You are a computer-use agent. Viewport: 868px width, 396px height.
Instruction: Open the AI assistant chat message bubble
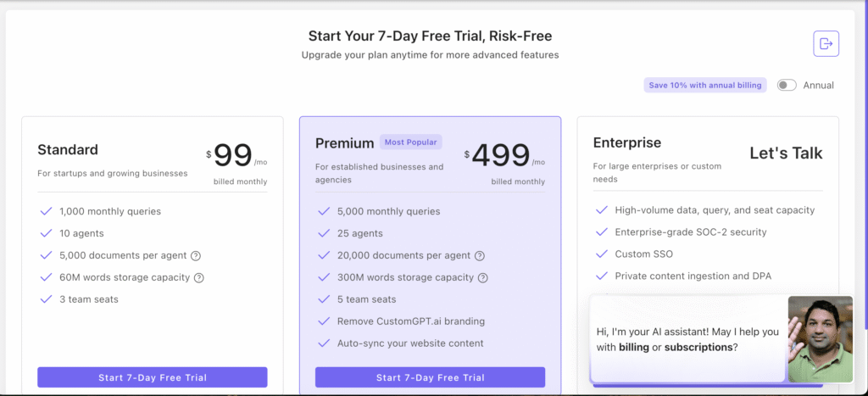tap(687, 339)
